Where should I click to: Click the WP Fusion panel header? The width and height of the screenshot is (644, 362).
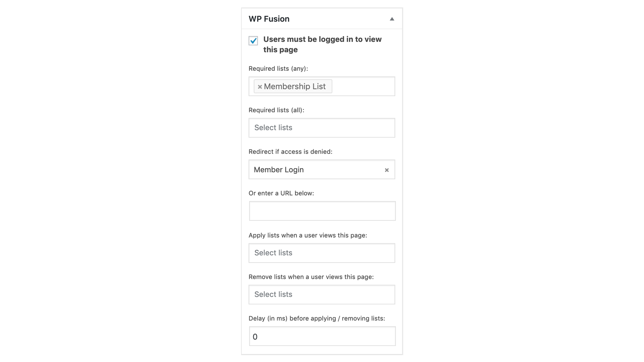coord(269,19)
